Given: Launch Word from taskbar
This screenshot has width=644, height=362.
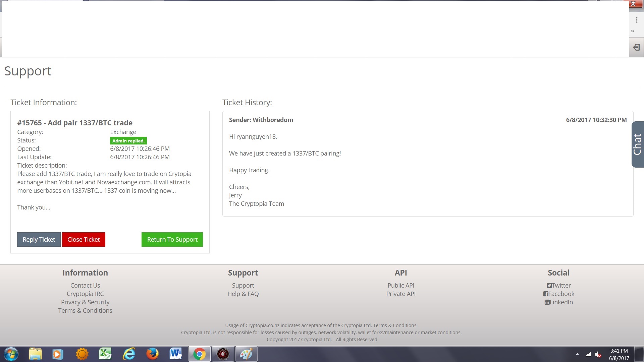Looking at the screenshot, I should pos(176,354).
